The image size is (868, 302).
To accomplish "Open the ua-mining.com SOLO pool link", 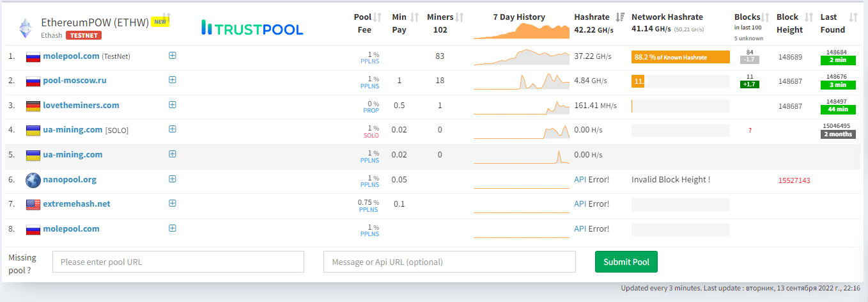I will 72,130.
